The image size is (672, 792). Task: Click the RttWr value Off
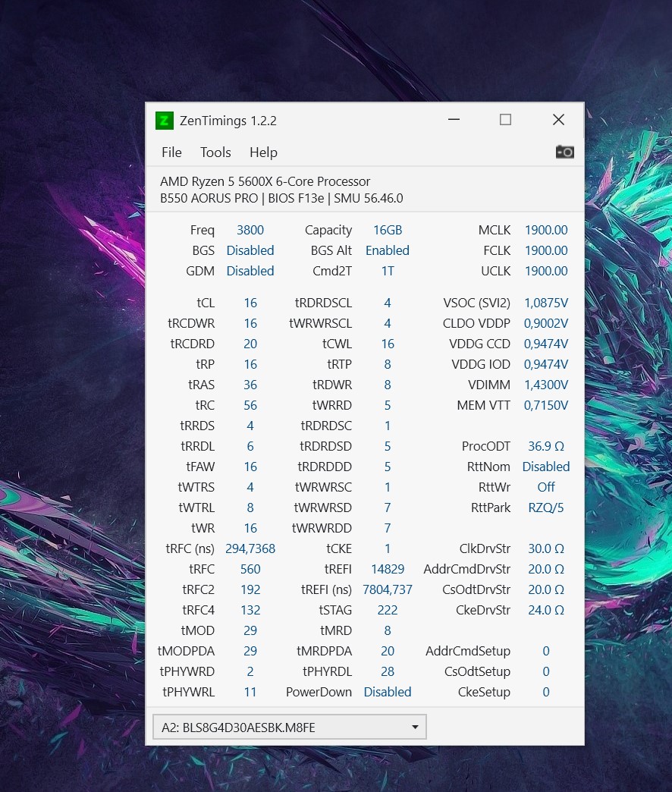pos(546,488)
